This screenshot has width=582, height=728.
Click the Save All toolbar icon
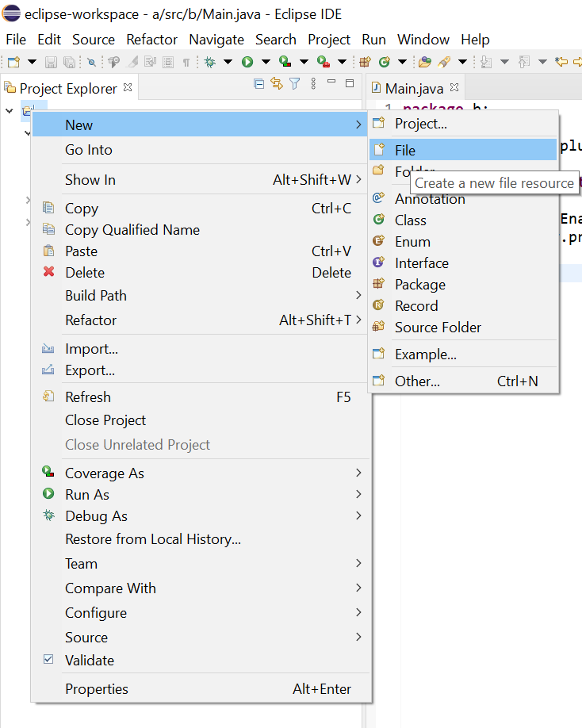pos(70,62)
